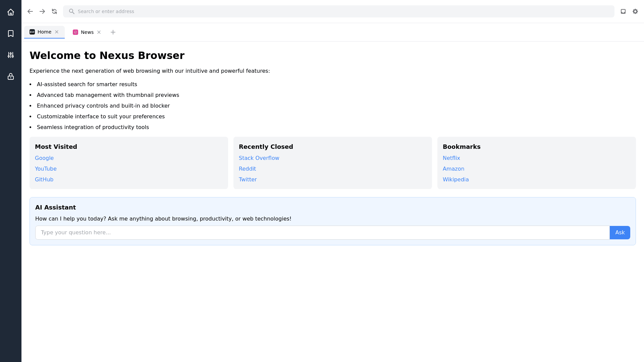Reload the page with refresh icon
Image resolution: width=644 pixels, height=362 pixels.
coord(54,11)
